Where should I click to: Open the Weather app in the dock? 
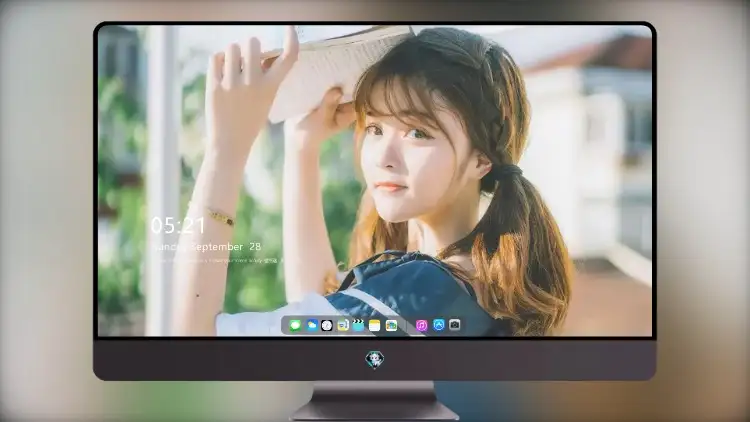[x=311, y=326]
